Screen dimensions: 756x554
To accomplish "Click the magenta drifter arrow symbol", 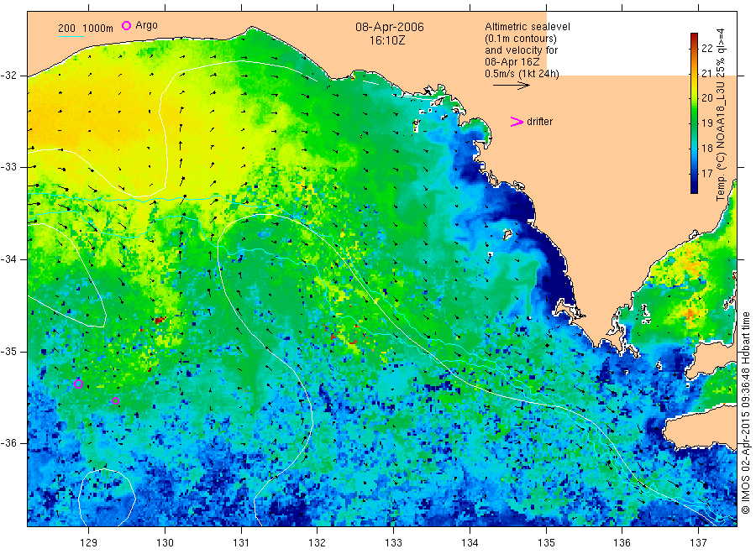I will (517, 122).
